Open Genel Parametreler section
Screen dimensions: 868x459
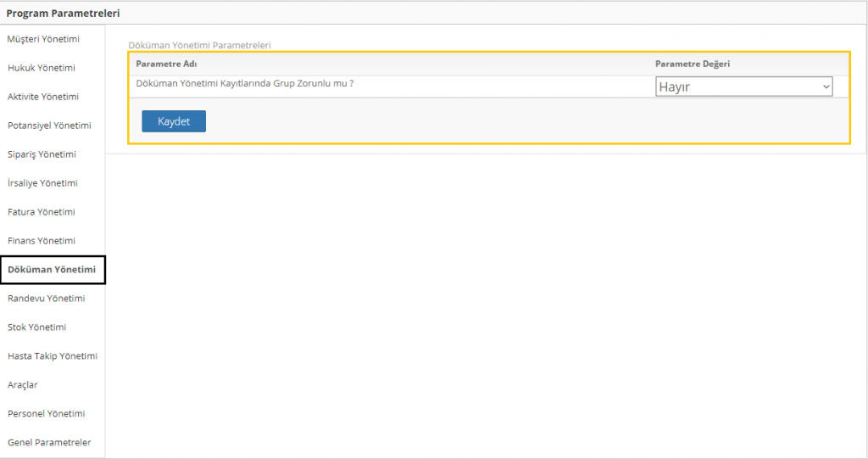click(49, 443)
